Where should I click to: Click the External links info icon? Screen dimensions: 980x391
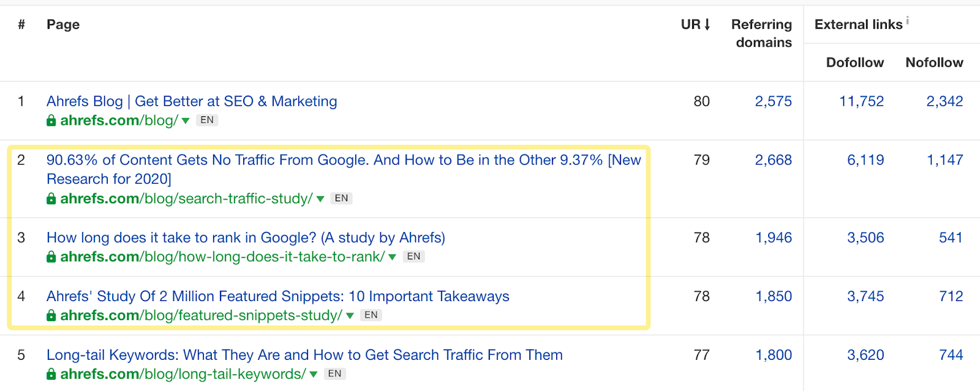point(907,21)
